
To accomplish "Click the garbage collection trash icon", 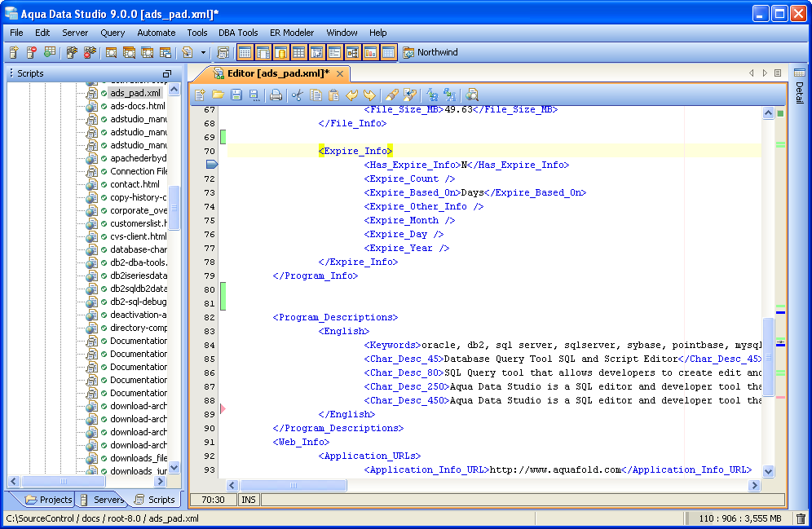I will click(x=801, y=518).
